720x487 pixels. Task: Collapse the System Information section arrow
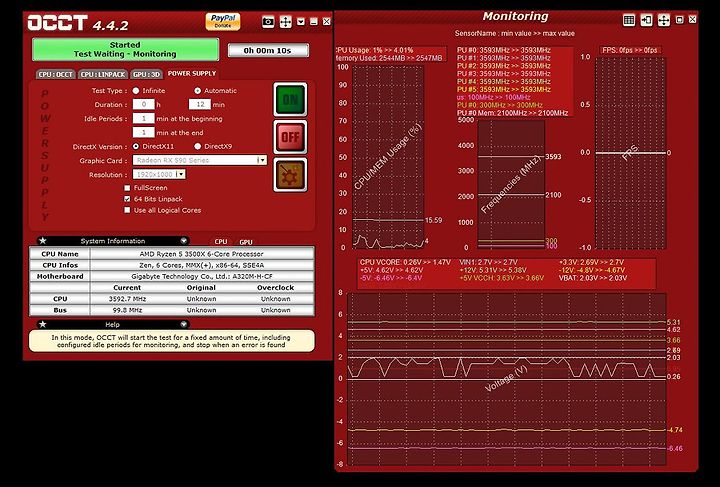pos(184,241)
